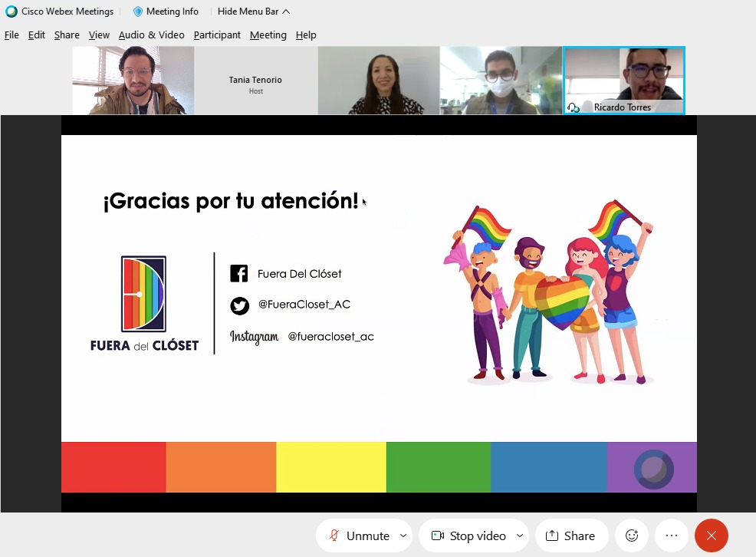Click the camera icon in Stop video
756x557 pixels.
pyautogui.click(x=438, y=536)
